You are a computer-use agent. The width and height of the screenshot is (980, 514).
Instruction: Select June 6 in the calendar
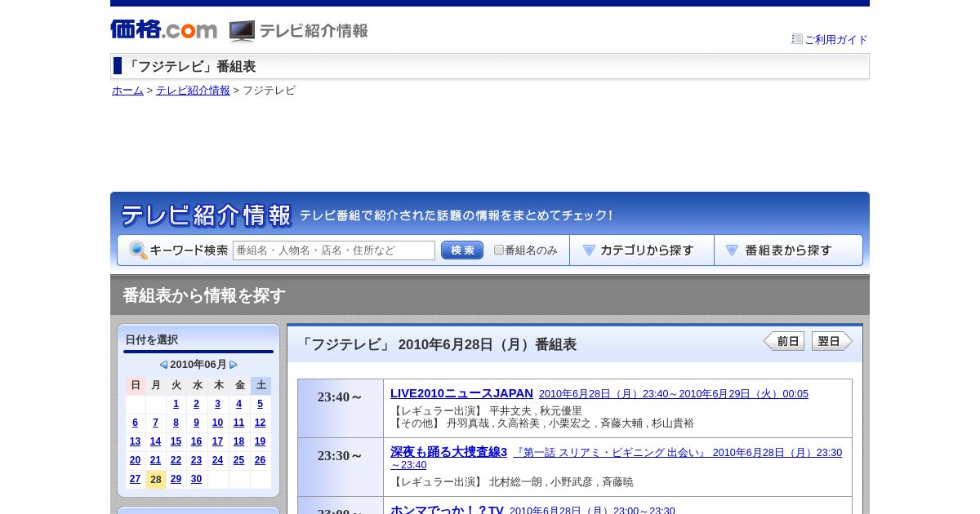click(135, 423)
